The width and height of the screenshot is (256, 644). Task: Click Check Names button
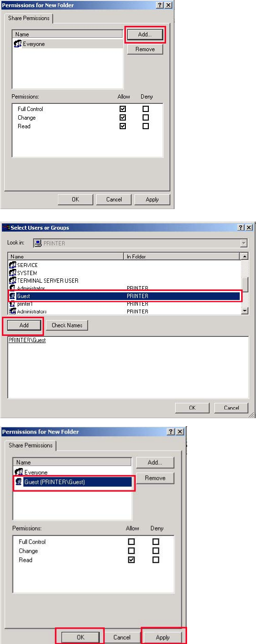point(67,325)
